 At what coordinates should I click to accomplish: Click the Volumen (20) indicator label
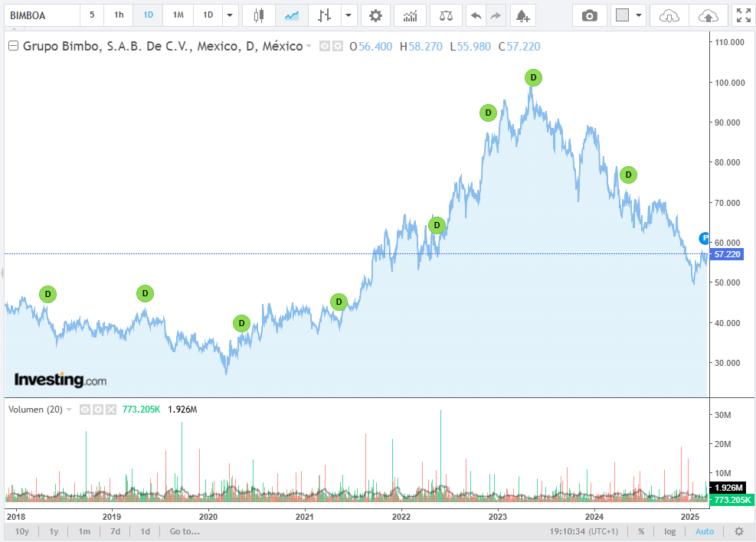tap(36, 410)
